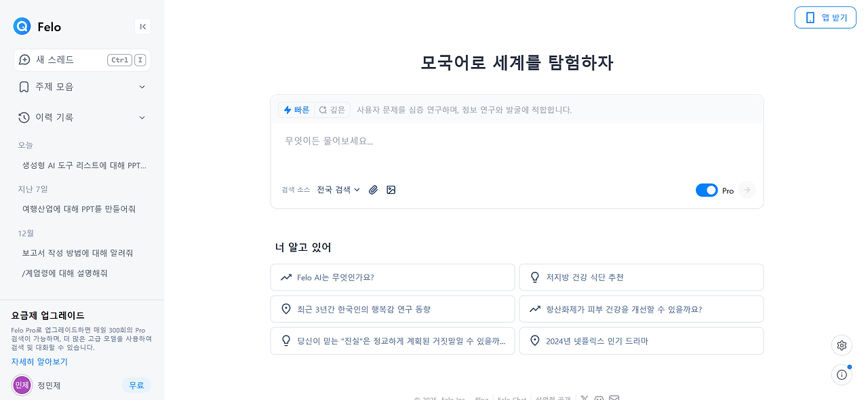Open the 전국 검색 source dropdown

click(x=338, y=190)
